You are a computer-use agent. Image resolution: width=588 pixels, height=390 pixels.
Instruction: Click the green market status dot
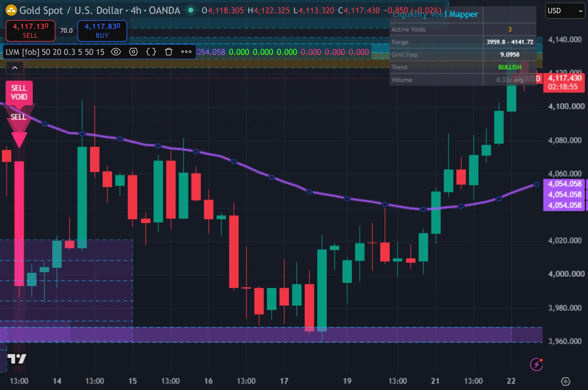tap(191, 10)
